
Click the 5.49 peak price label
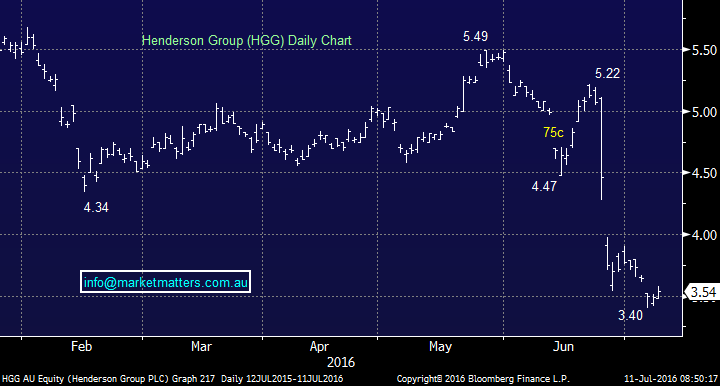tap(475, 36)
